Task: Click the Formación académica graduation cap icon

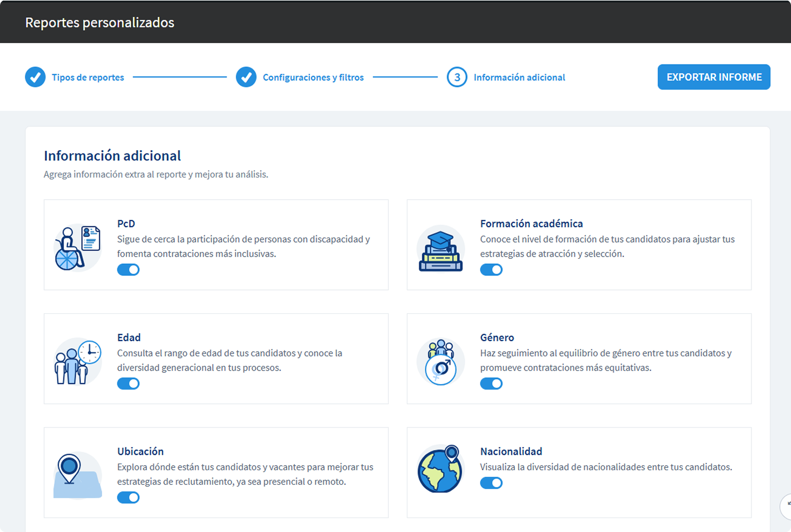Action: (x=440, y=250)
